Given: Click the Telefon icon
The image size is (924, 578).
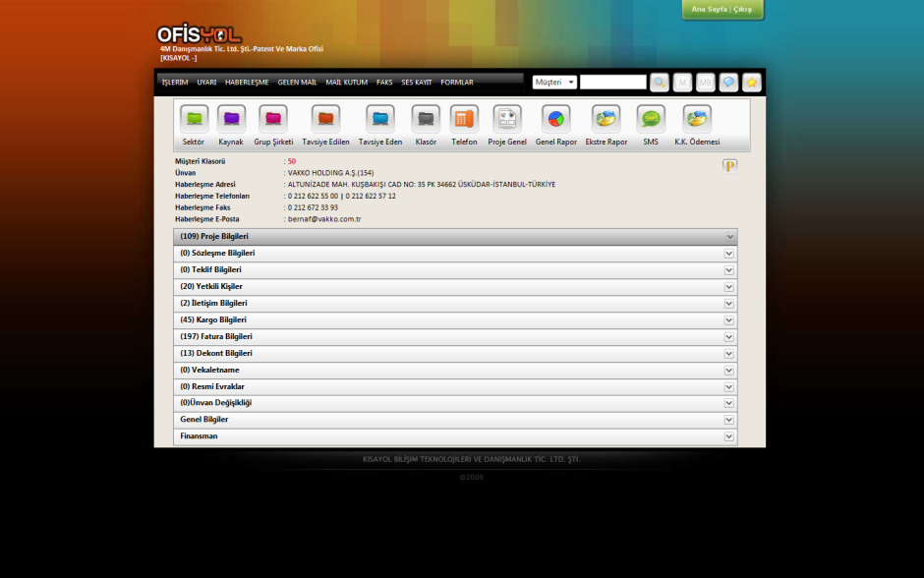Looking at the screenshot, I should 464,119.
